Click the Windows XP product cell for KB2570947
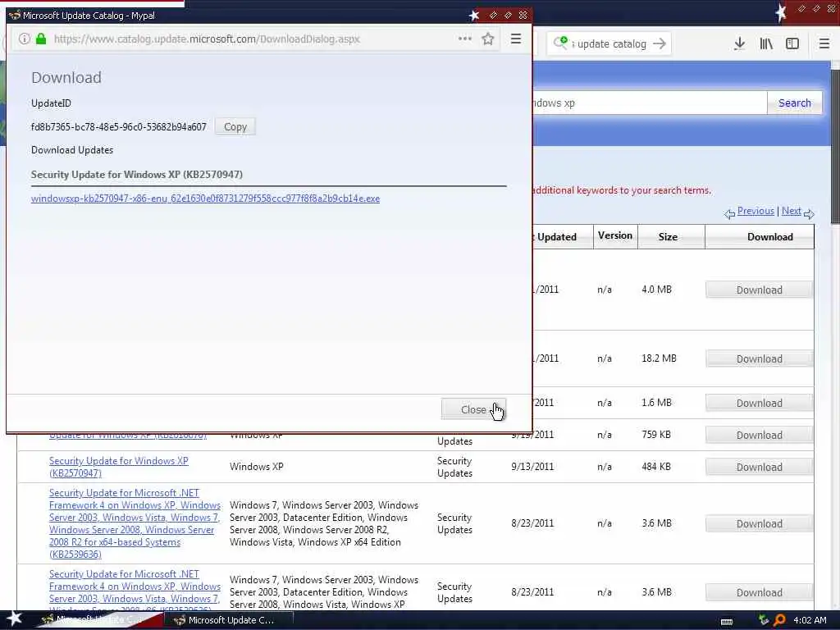This screenshot has width=840, height=630. (257, 467)
